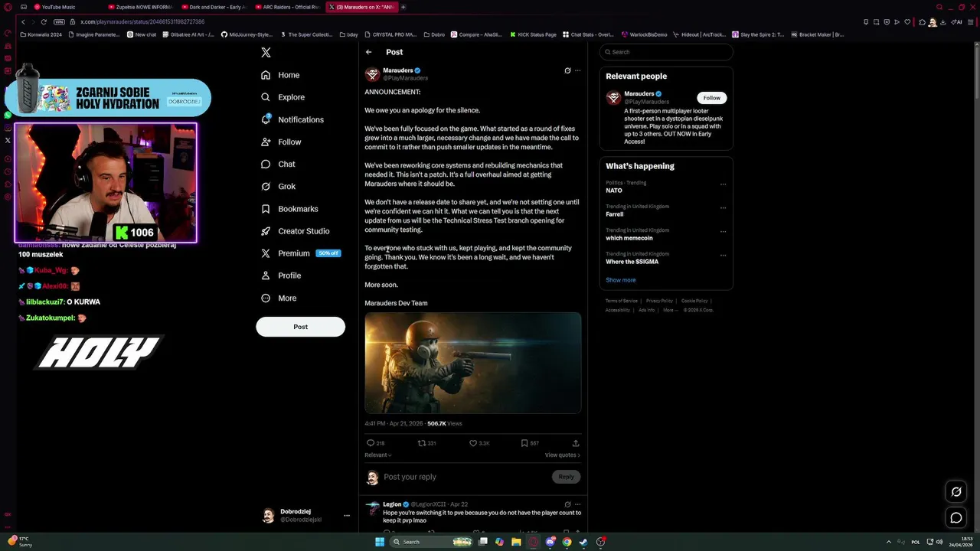Click the Grok icon on the Marauders post
980x551 pixels.
click(x=567, y=70)
